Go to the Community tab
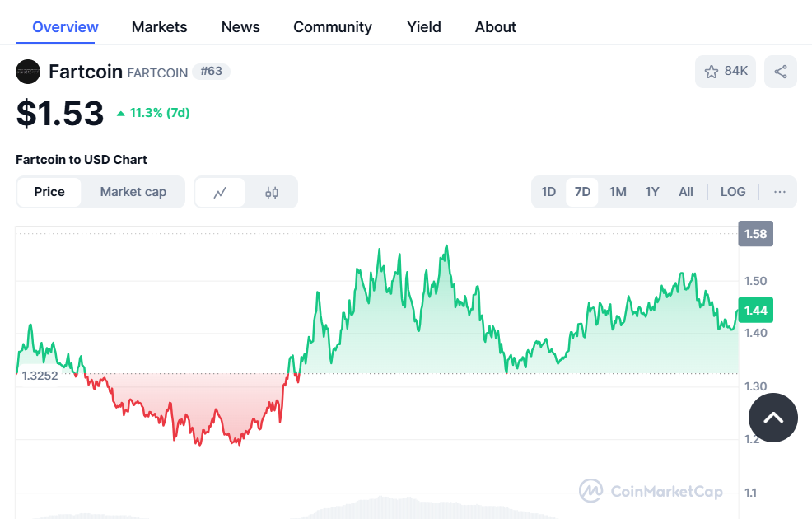Image resolution: width=812 pixels, height=519 pixels. point(333,27)
